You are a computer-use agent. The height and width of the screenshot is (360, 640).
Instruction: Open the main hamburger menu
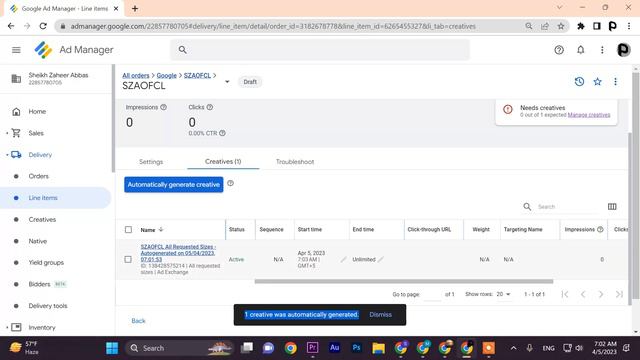pyautogui.click(x=16, y=50)
